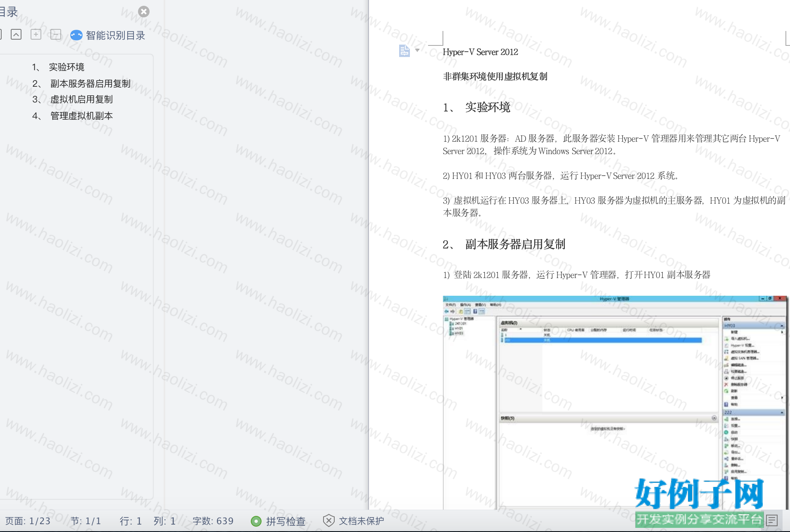The height and width of the screenshot is (532, 790).
Task: Click the row indicator 行: 1
Action: coord(131,521)
